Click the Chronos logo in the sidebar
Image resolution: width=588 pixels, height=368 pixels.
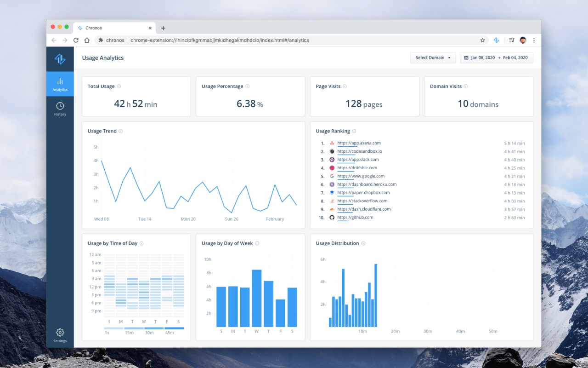click(x=60, y=59)
